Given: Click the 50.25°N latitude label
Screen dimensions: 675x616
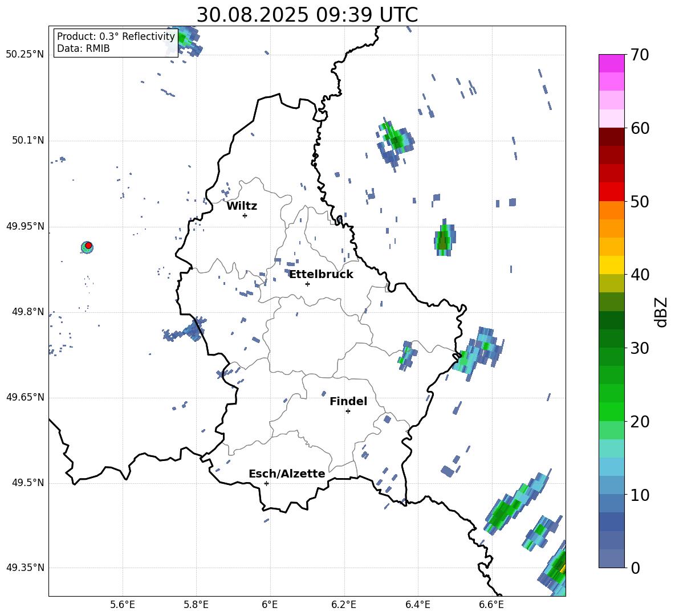Looking at the screenshot, I should click(x=25, y=54).
